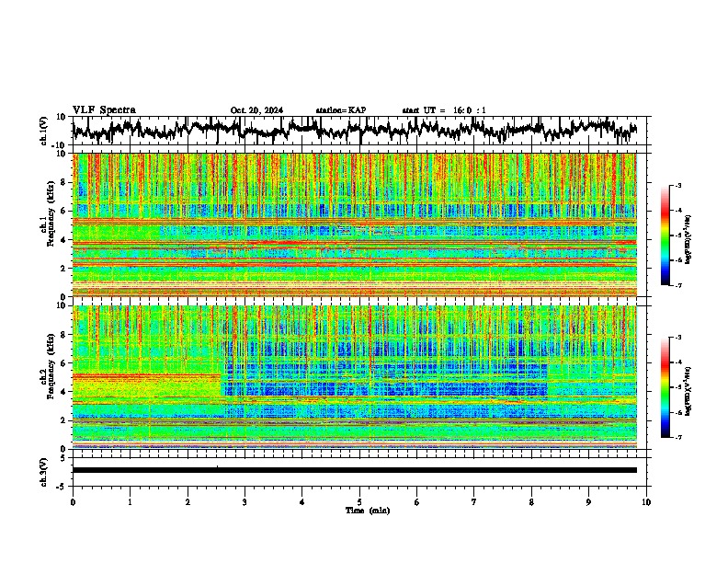This screenshot has height=563, width=728.
Task: Click time axis tick label "7"
Action: (x=474, y=502)
